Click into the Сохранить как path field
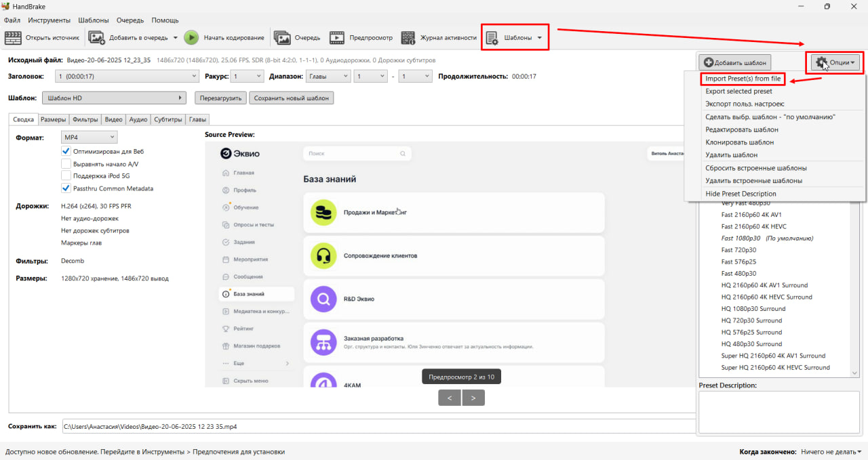The height and width of the screenshot is (460, 868). pos(378,427)
